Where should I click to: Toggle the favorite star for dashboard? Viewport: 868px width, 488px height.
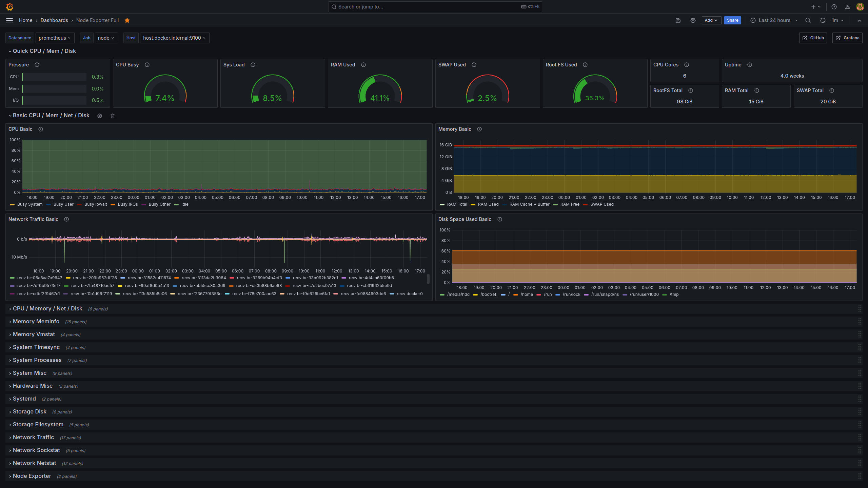[127, 20]
